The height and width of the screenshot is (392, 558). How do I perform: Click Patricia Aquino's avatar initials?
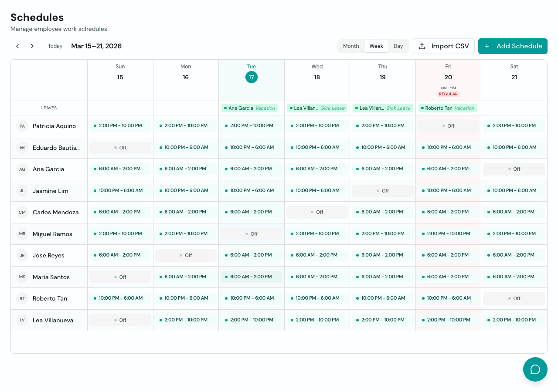tap(22, 126)
